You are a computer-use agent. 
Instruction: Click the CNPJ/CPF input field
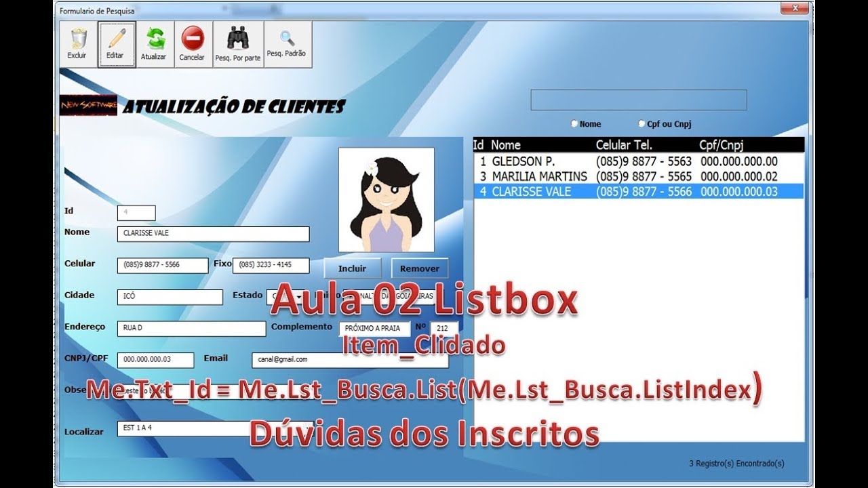point(155,360)
